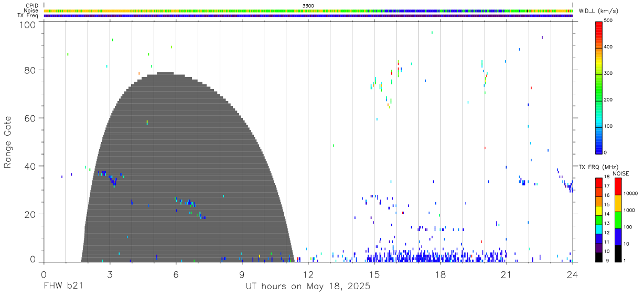This screenshot has width=644, height=297.
Task: Click the 20 range gate tick label
Action: tap(29, 214)
